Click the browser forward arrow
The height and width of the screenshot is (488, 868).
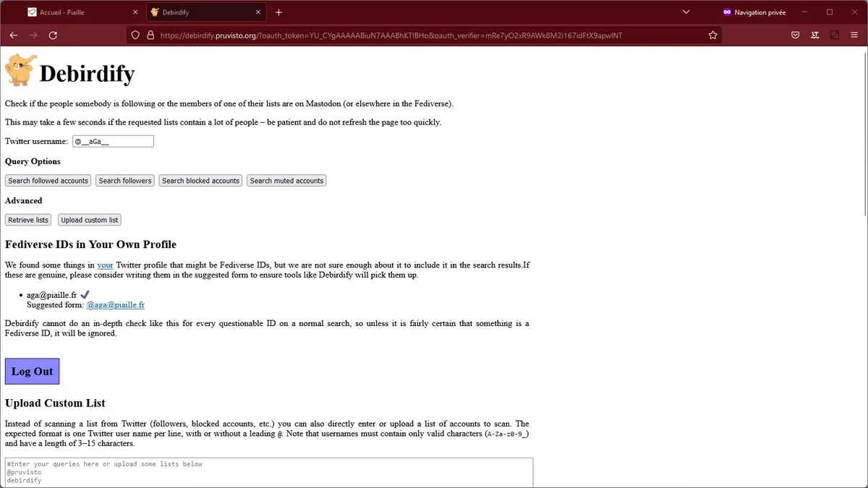point(33,35)
